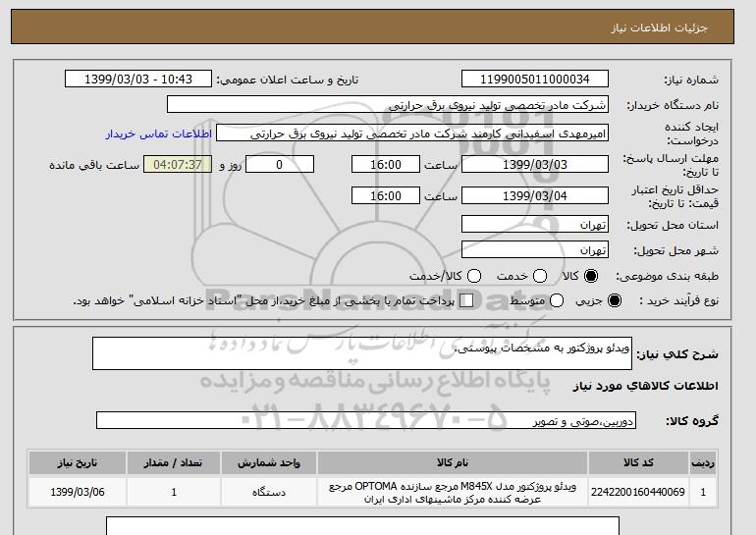
Task: Click the ایجاد کننده درخواست field
Action: coord(412,134)
